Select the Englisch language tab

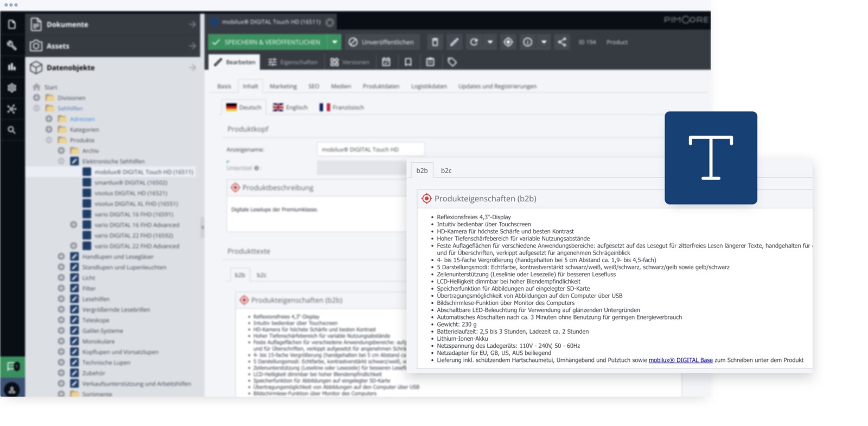tap(290, 107)
